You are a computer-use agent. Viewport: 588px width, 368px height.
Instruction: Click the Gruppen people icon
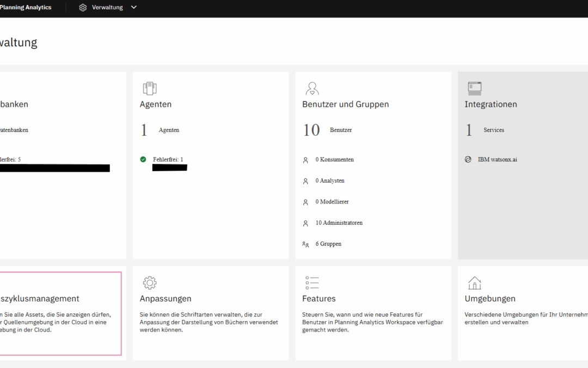click(x=305, y=244)
